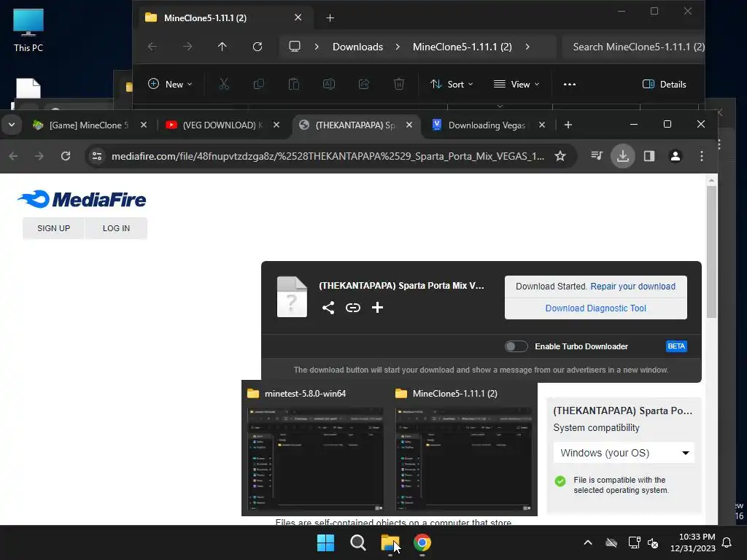Click the LOG IN button

116,228
